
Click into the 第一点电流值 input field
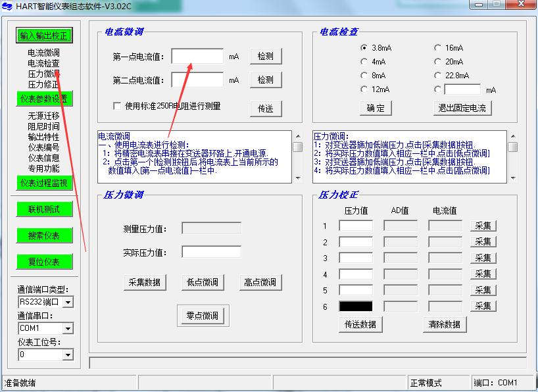(x=197, y=57)
